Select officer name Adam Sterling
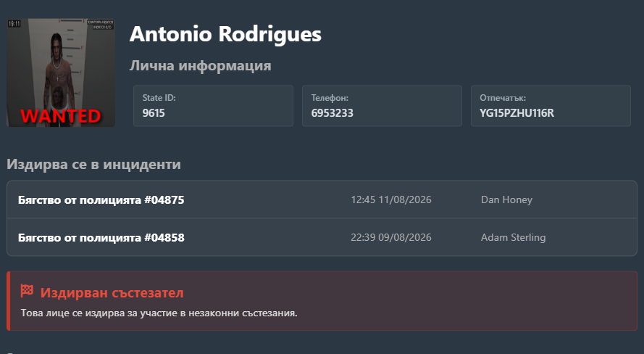 click(514, 238)
